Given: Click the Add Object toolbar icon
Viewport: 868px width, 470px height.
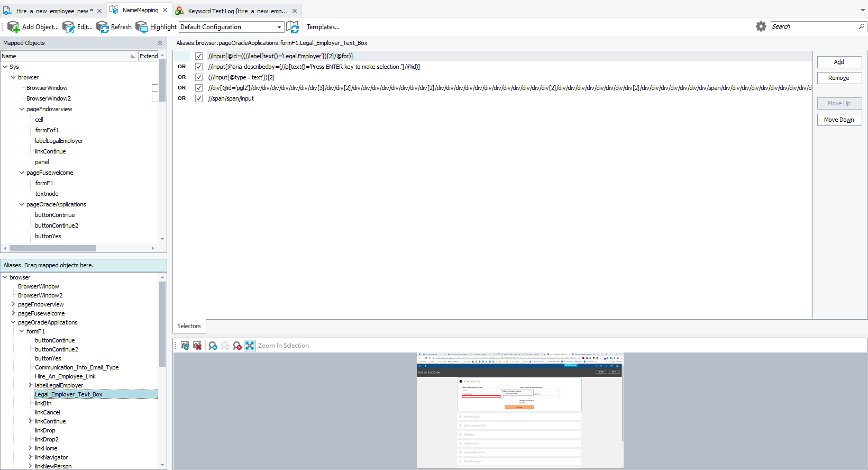Looking at the screenshot, I should pos(13,27).
